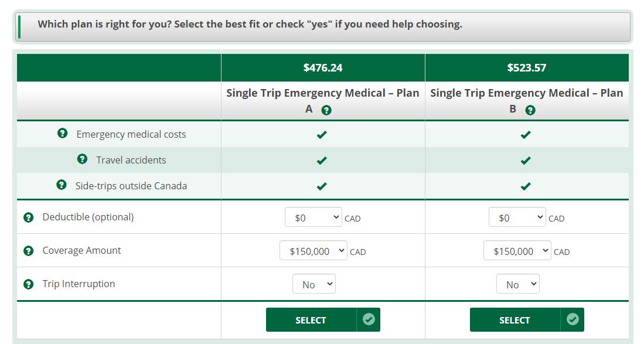Click help icon next to Plan B title
Viewport: 644px width, 344px height.
pos(530,110)
